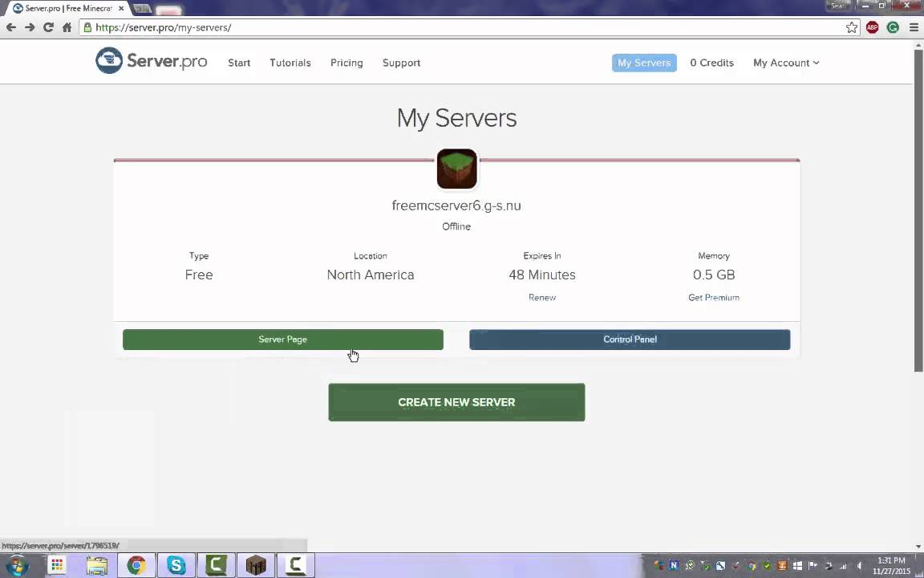This screenshot has width=924, height=578.
Task: Click the network signal tray icon
Action: [x=843, y=566]
